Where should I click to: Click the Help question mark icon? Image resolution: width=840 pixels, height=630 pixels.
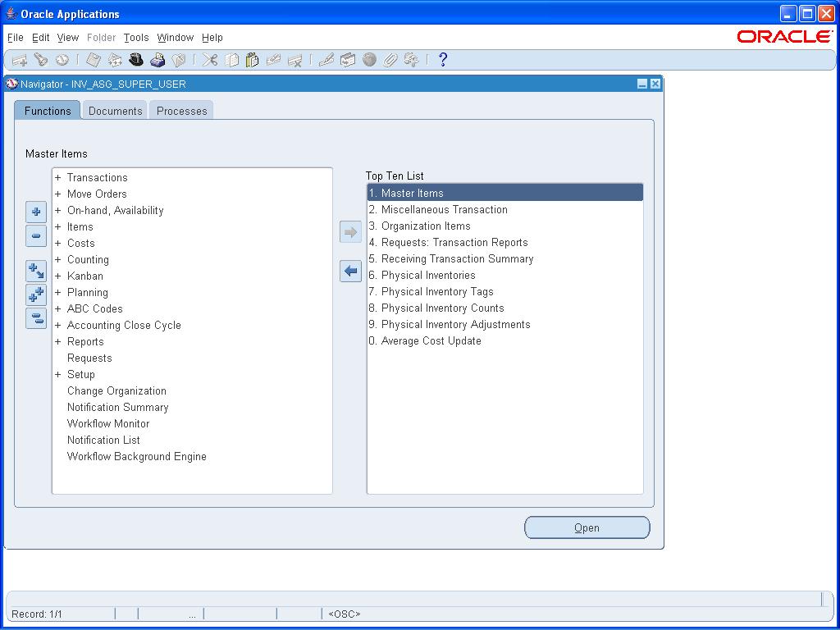pyautogui.click(x=443, y=60)
